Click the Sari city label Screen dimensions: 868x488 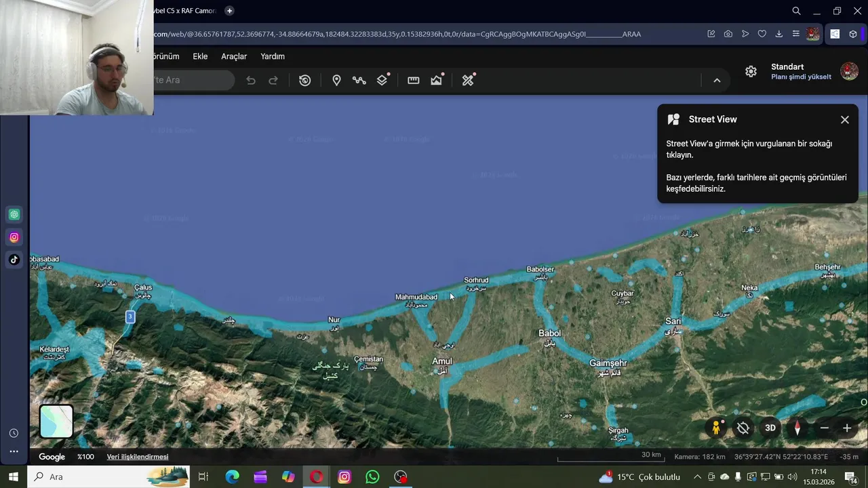[673, 321]
